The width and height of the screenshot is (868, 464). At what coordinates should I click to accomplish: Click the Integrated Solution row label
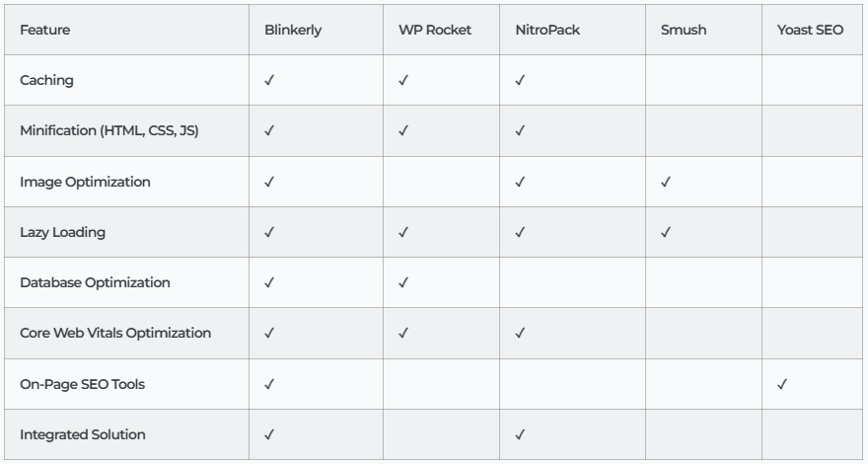point(81,434)
